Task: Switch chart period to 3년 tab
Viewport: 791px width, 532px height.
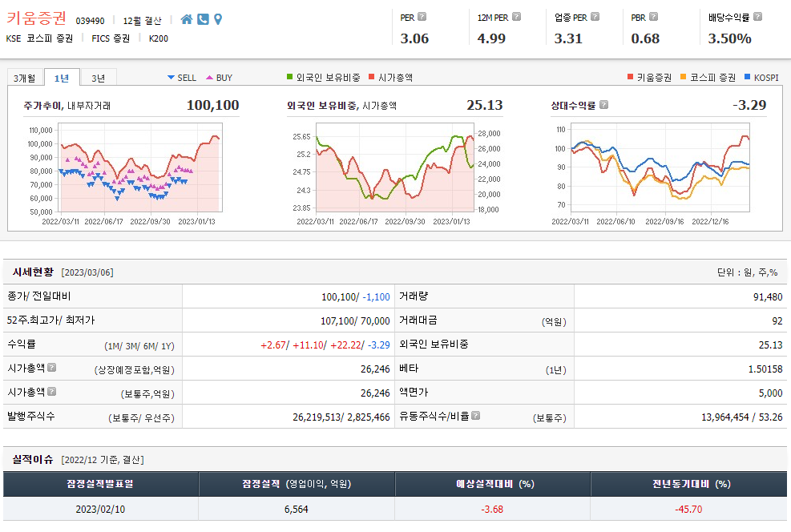Action: coord(99,78)
